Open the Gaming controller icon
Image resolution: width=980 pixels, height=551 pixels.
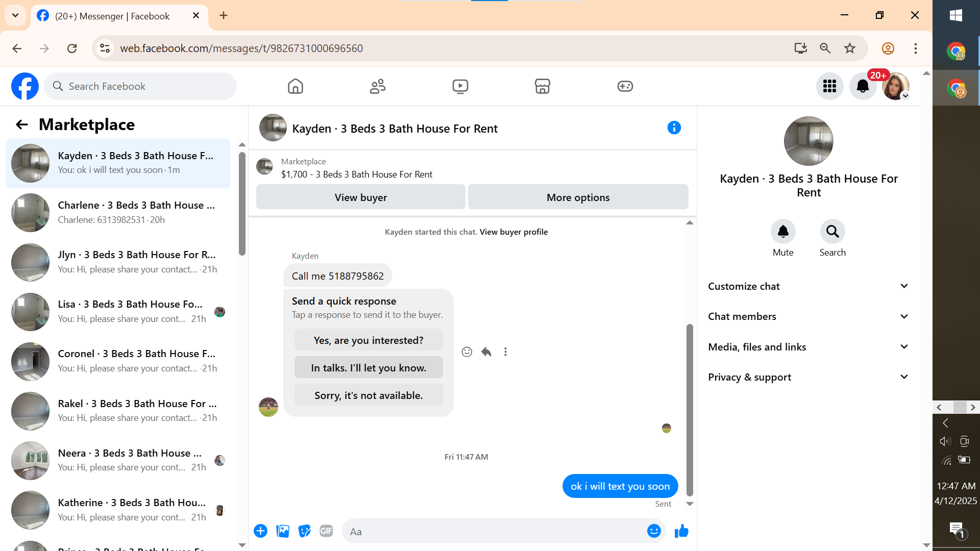(625, 86)
